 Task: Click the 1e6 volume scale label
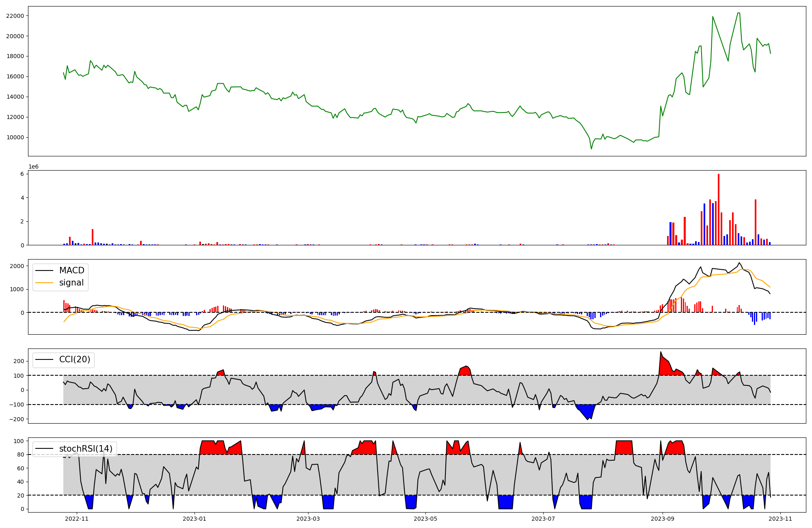pyautogui.click(x=33, y=167)
